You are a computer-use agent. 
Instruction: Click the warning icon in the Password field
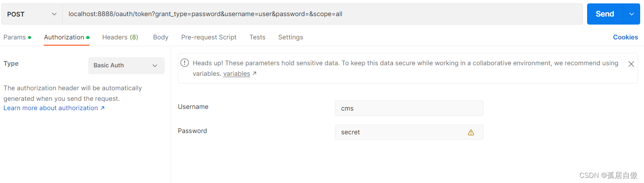pos(471,132)
